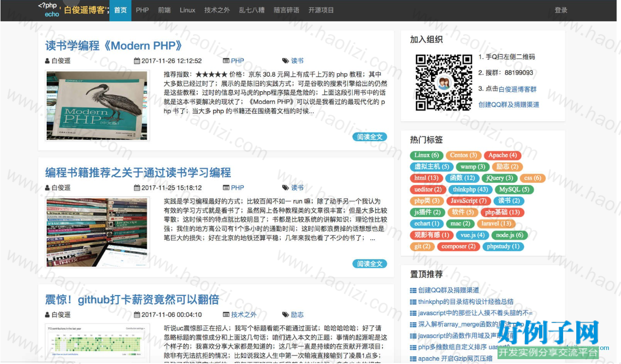The image size is (621, 364).
Task: Select the jQuery (3) tag
Action: (500, 178)
